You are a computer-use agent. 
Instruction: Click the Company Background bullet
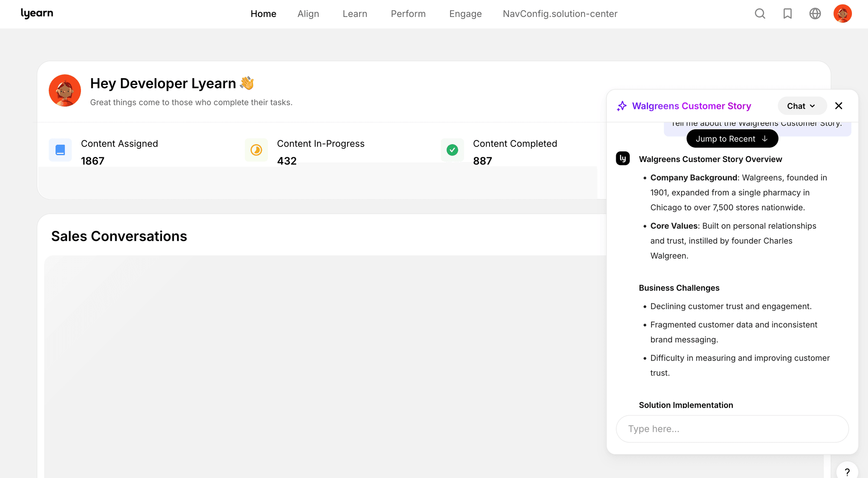pos(738,193)
